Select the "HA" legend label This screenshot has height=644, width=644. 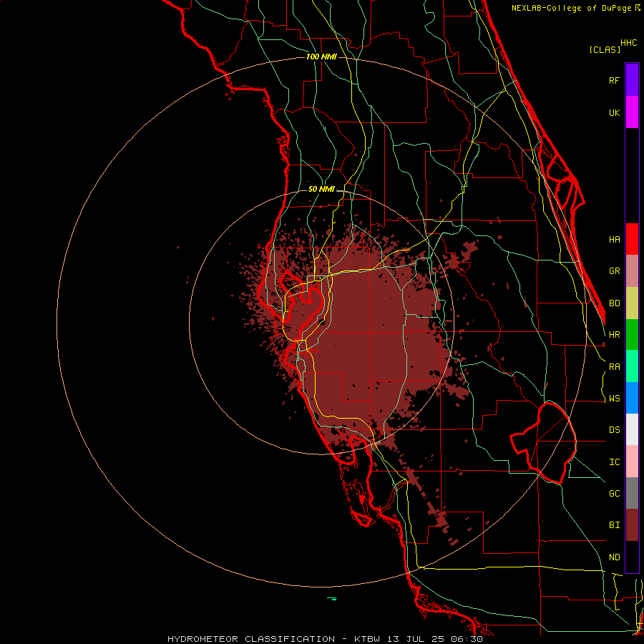[614, 239]
